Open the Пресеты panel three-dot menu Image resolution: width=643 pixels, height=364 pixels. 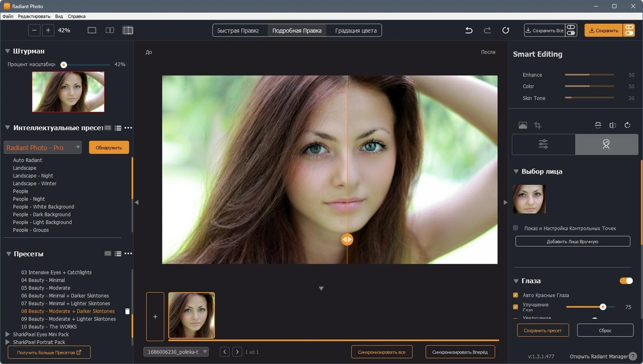pos(128,254)
